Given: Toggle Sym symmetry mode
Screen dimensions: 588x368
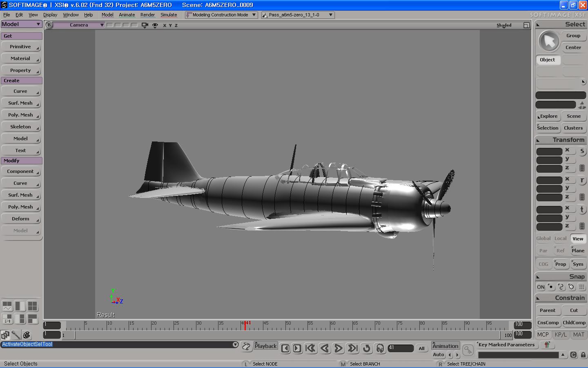Looking at the screenshot, I should [578, 264].
